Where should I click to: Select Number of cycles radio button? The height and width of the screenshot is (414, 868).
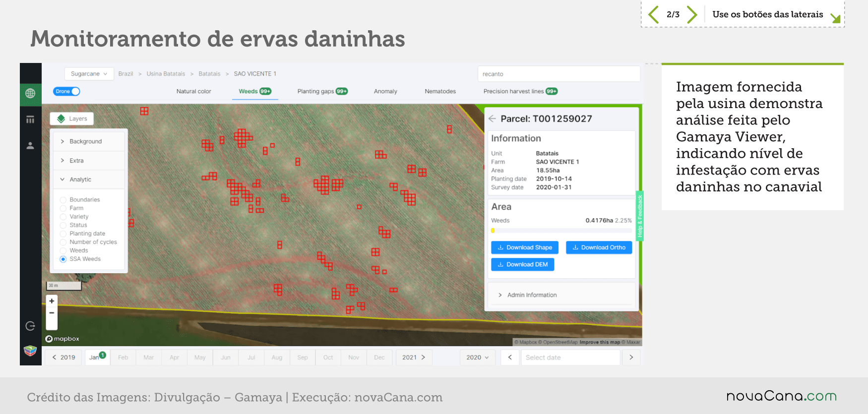63,242
